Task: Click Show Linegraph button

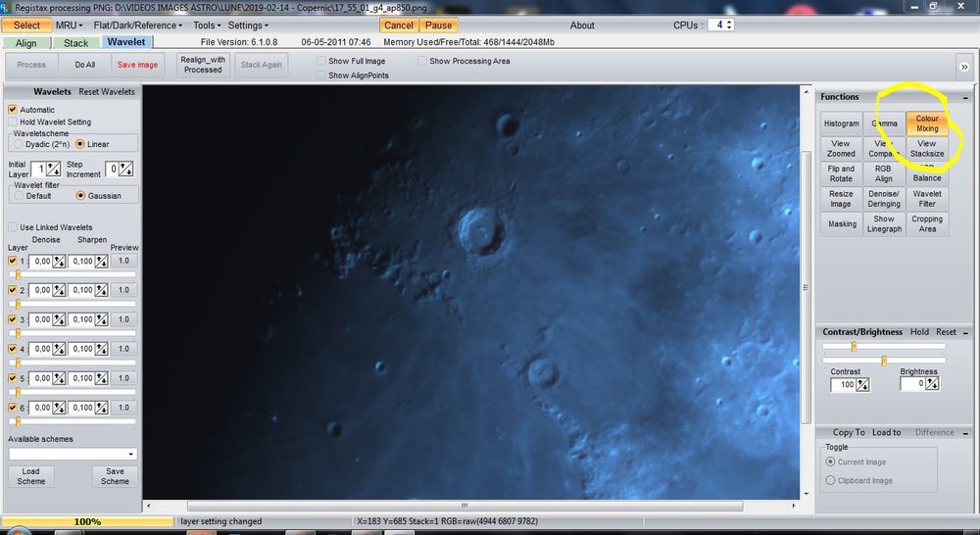Action: pyautogui.click(x=884, y=223)
